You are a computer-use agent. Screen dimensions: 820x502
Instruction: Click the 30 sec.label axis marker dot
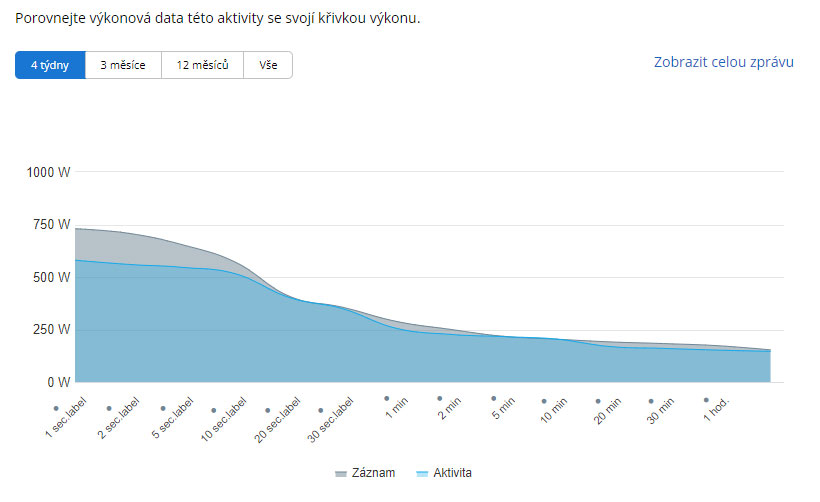click(321, 409)
